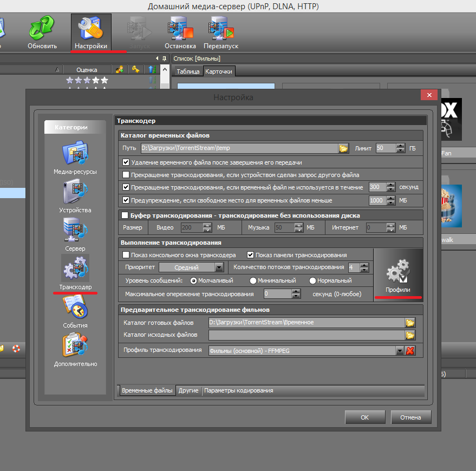Open the Сервер settings category
Image resolution: width=476 pixels, height=471 pixels.
tap(75, 231)
